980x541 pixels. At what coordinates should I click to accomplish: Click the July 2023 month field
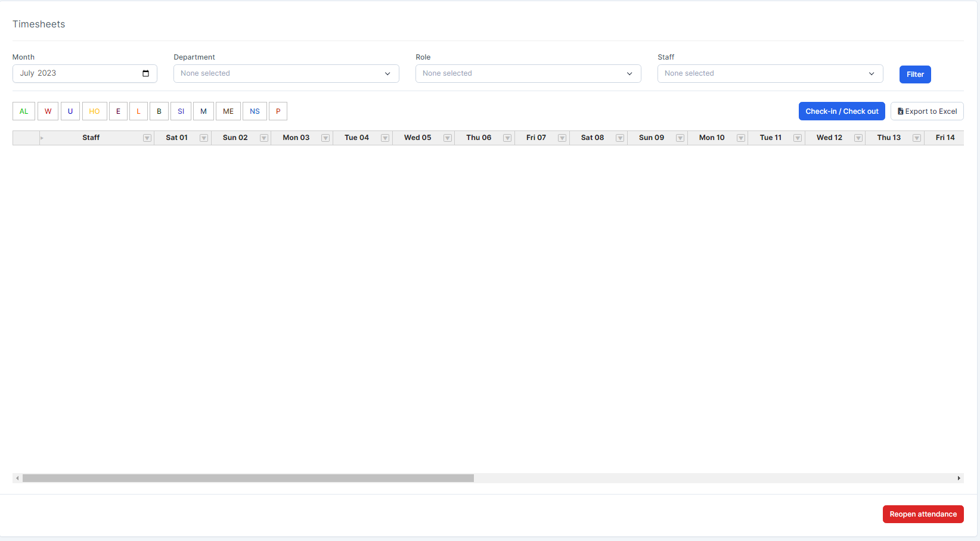click(x=77, y=73)
